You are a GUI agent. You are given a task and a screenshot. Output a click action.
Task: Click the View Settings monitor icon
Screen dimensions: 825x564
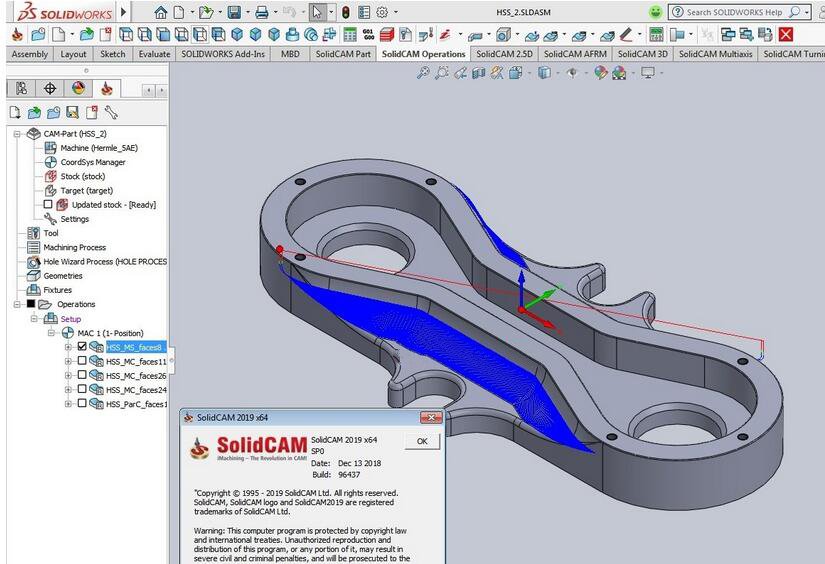click(648, 73)
